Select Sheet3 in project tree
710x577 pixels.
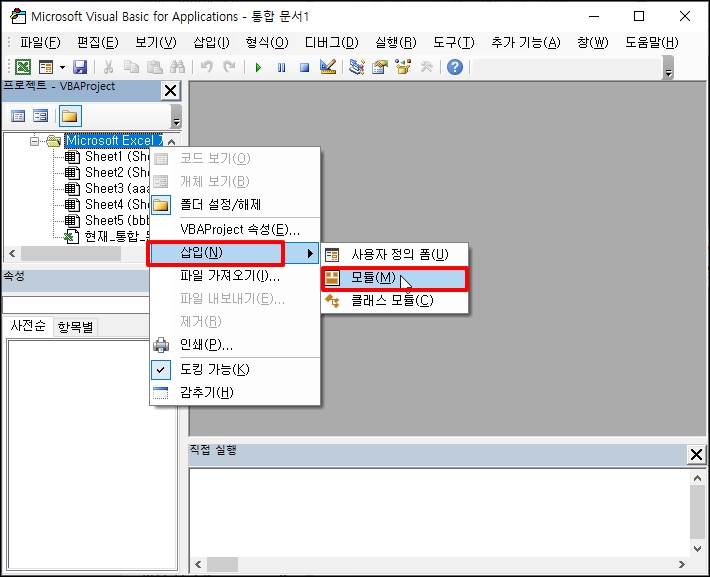pyautogui.click(x=108, y=188)
